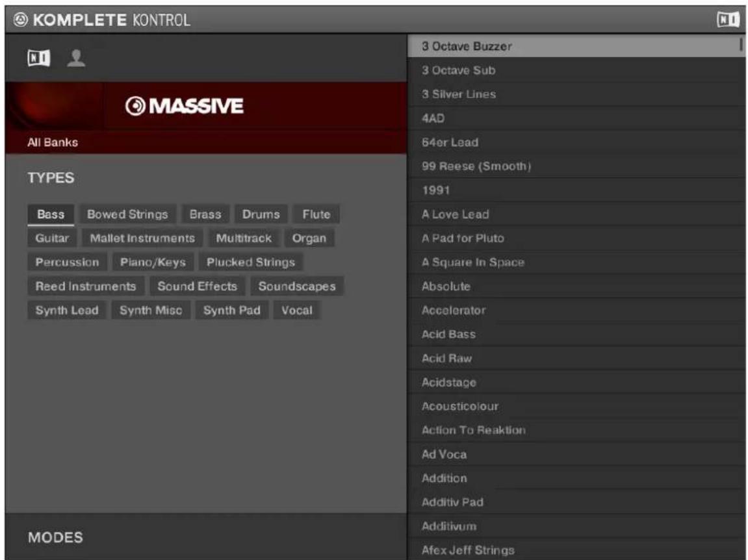Image resolution: width=748 pixels, height=560 pixels.
Task: Pick the A Square In Space preset
Action: coord(576,262)
